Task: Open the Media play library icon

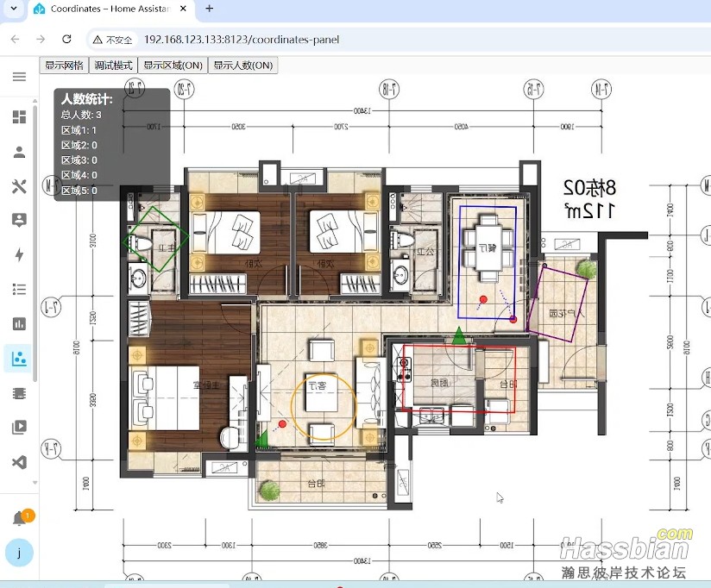Action: click(x=19, y=427)
